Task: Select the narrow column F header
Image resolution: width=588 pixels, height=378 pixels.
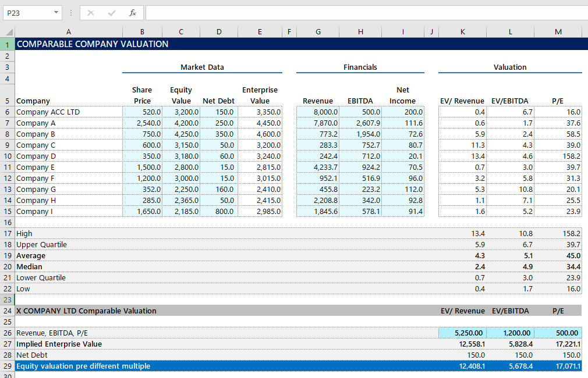Action: (289, 32)
